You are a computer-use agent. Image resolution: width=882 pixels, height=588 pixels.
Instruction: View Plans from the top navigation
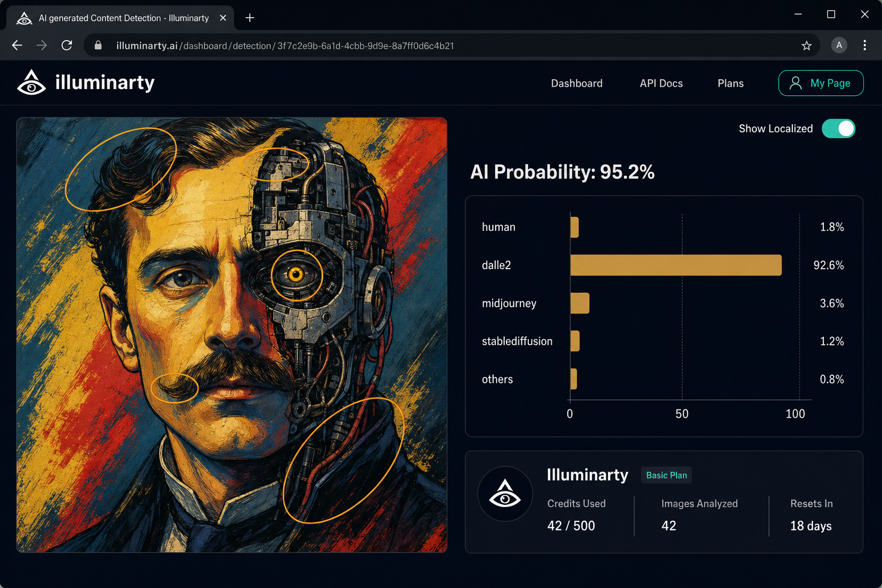(x=730, y=83)
